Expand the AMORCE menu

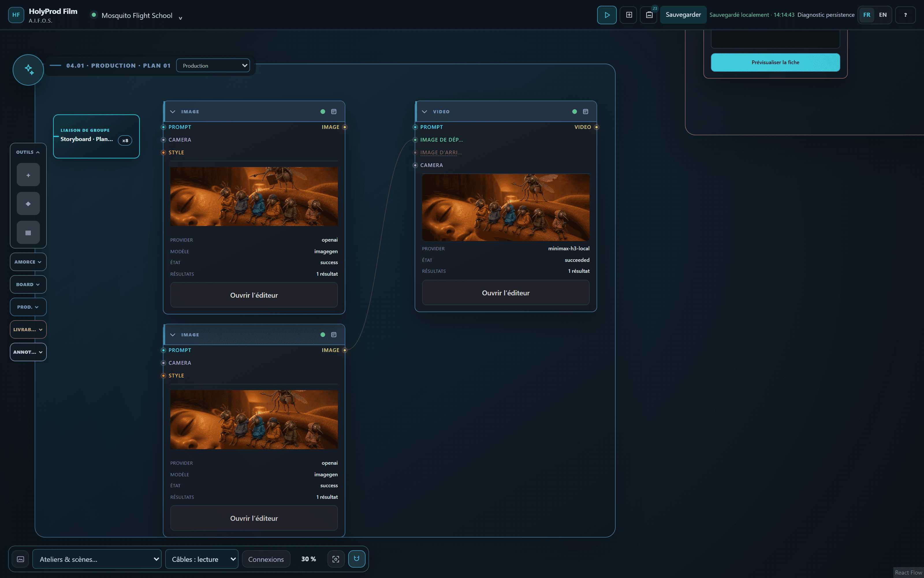[28, 262]
